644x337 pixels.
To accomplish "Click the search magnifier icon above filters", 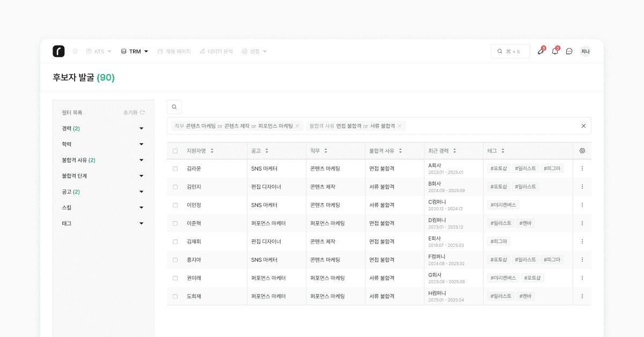I will [x=174, y=107].
